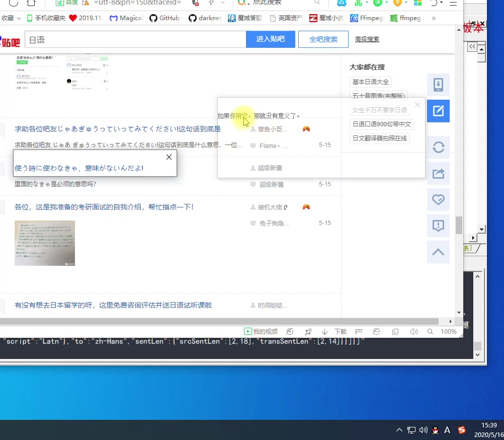
Task: Send page to phone via the sidebar phone icon
Action: tap(438, 85)
